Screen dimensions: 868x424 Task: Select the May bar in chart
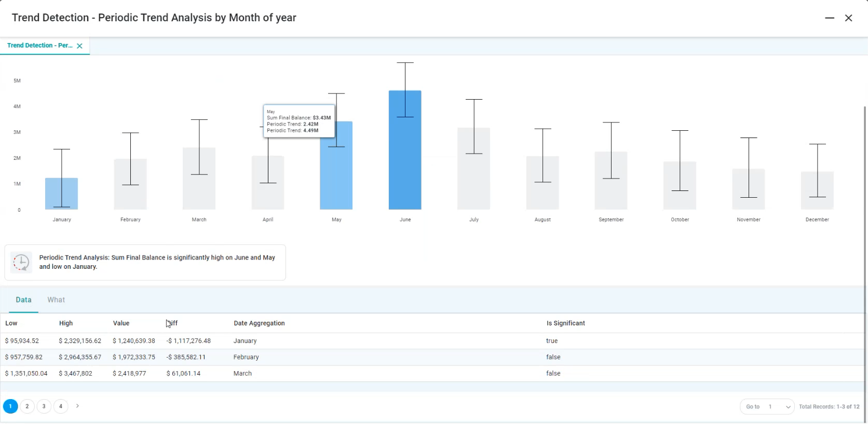coord(336,176)
